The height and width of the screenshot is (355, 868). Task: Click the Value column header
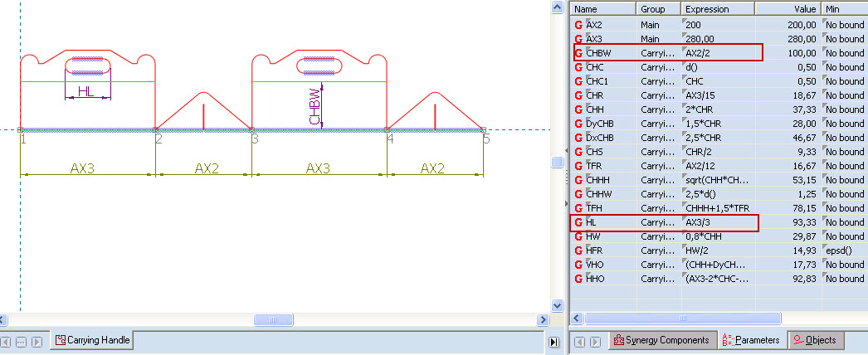[x=787, y=8]
